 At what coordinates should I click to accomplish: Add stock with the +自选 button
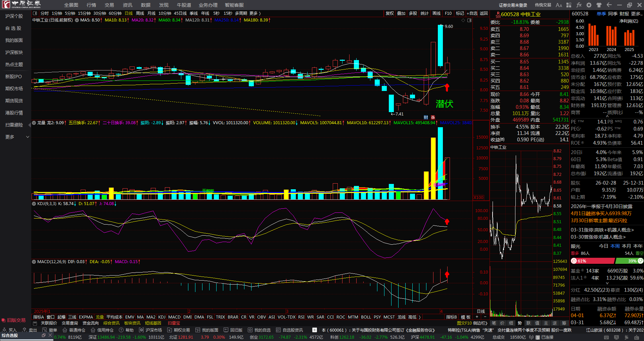pos(472,13)
